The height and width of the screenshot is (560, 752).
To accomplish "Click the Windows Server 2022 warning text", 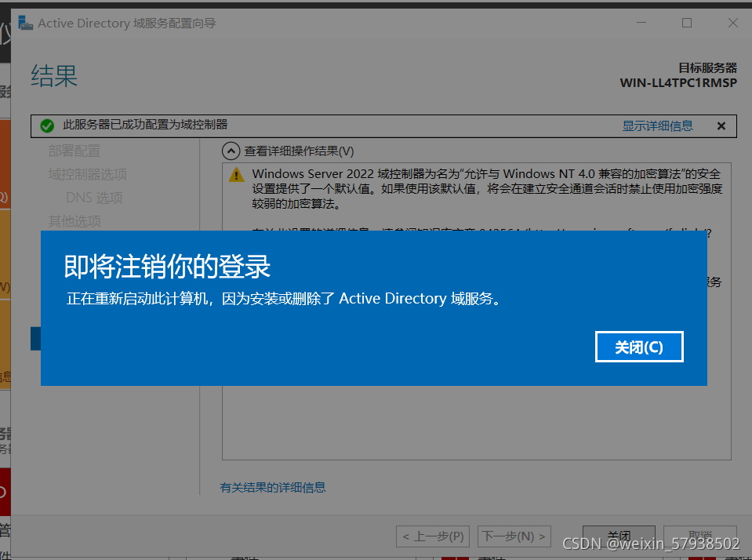I will [x=487, y=188].
